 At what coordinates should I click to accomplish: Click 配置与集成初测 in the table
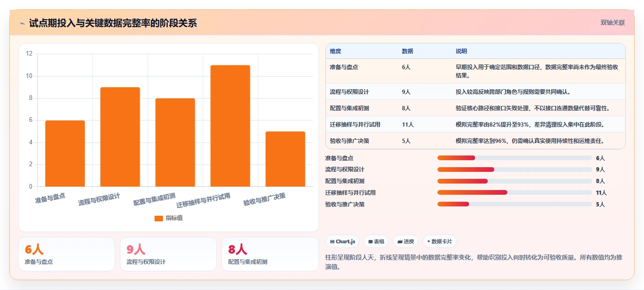click(349, 108)
